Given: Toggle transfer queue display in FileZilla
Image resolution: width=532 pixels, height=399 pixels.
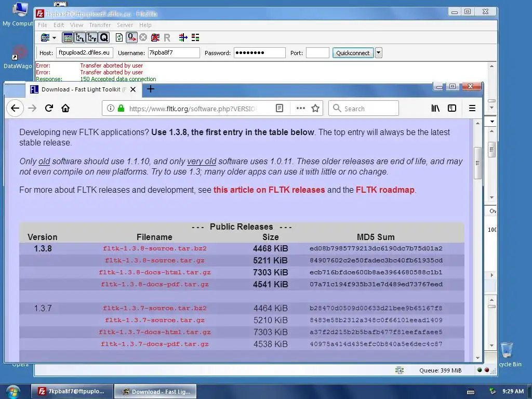Looking at the screenshot, I should click(x=104, y=37).
